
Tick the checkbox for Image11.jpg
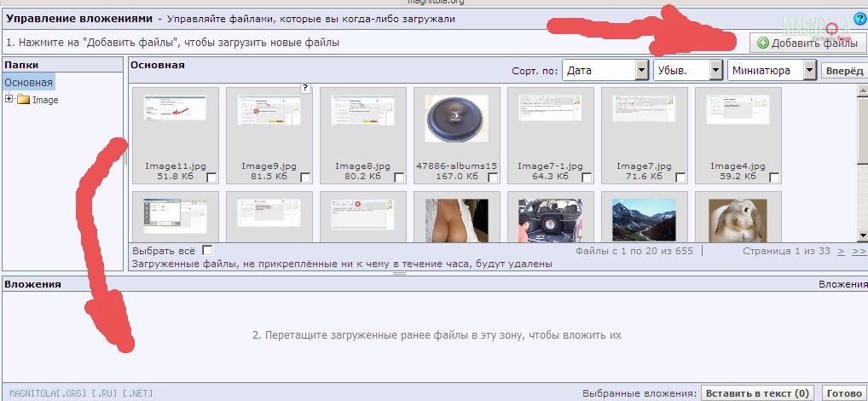(211, 177)
